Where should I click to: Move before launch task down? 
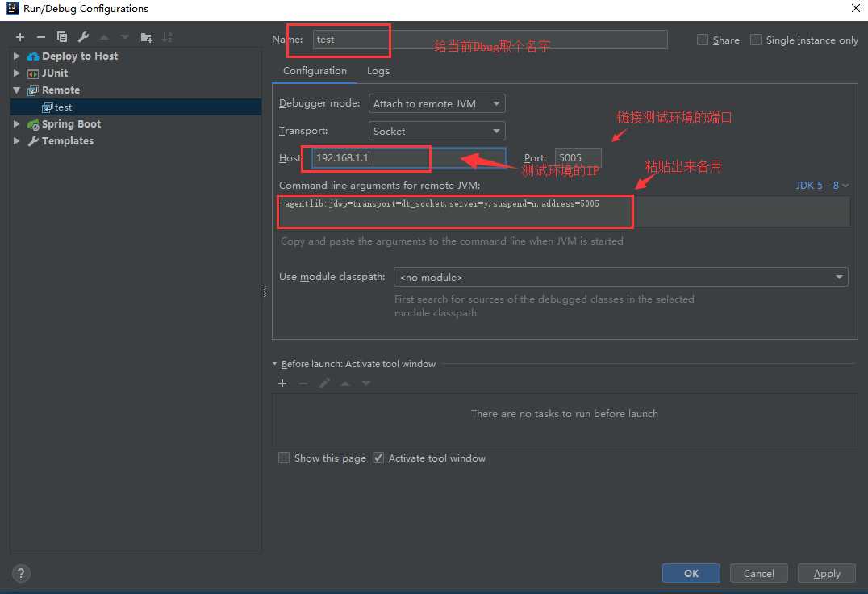(366, 383)
